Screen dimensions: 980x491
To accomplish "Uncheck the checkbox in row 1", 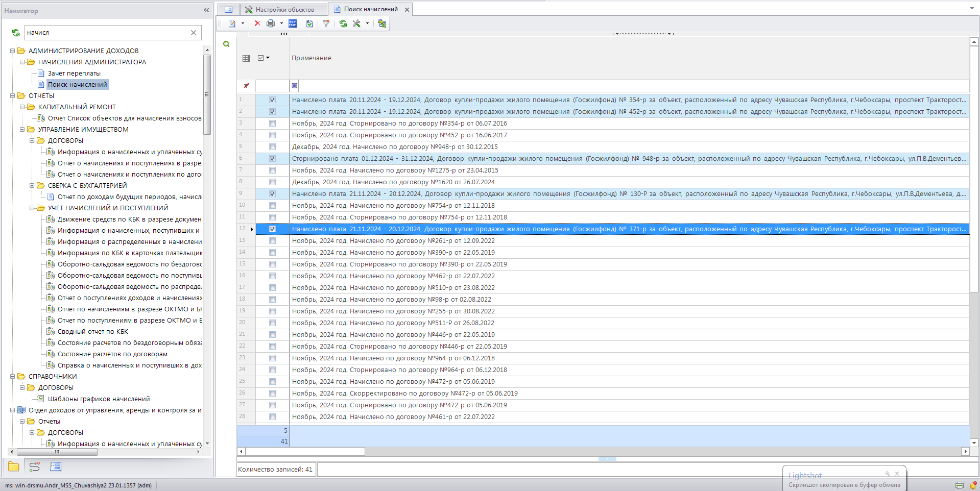I will click(x=272, y=100).
